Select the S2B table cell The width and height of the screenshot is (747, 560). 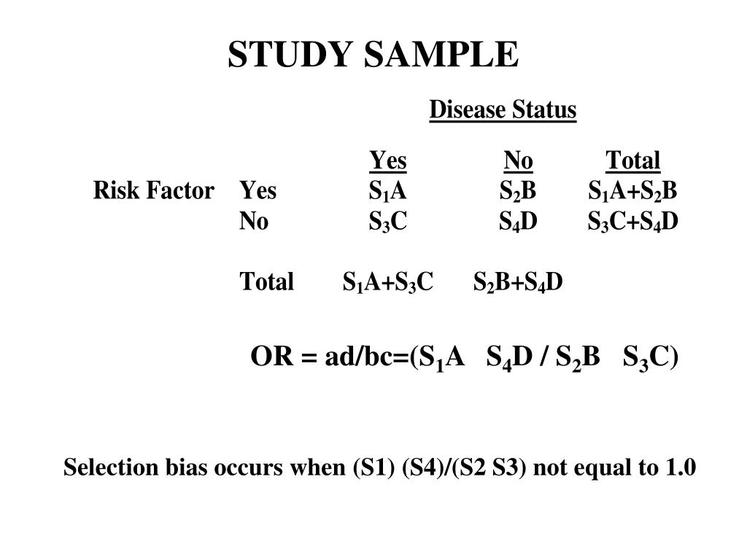[x=518, y=192]
